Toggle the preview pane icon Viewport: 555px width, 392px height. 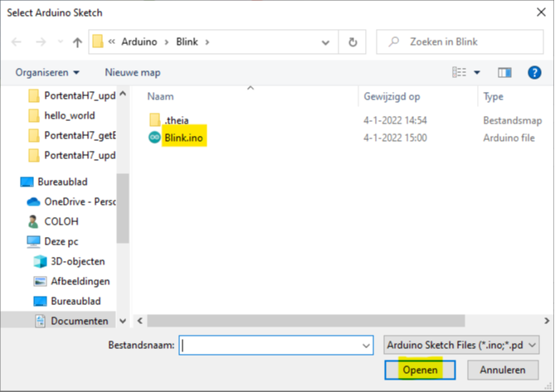pyautogui.click(x=504, y=73)
